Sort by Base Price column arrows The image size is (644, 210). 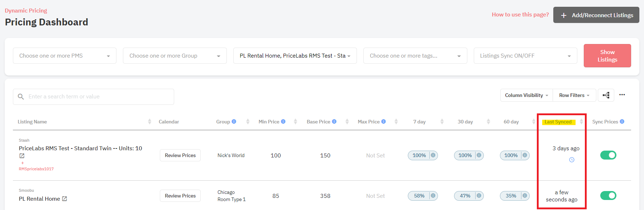347,122
